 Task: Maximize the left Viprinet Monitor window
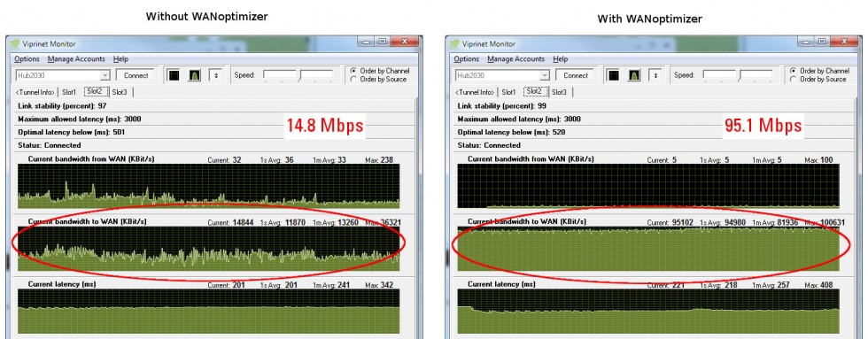click(383, 42)
